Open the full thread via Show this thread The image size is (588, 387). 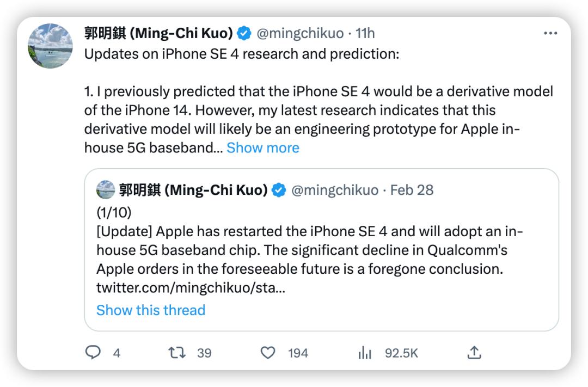151,310
